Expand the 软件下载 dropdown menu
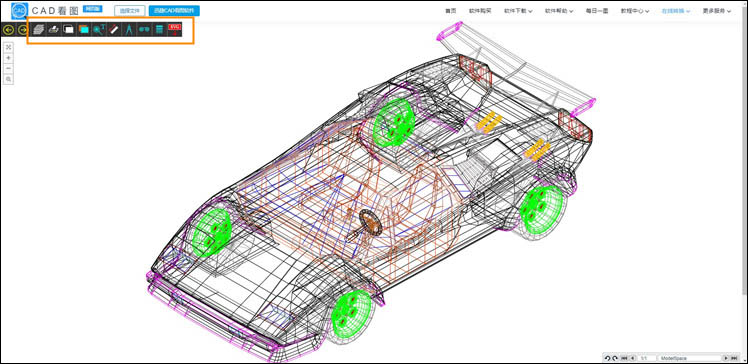The image size is (748, 364). 518,10
